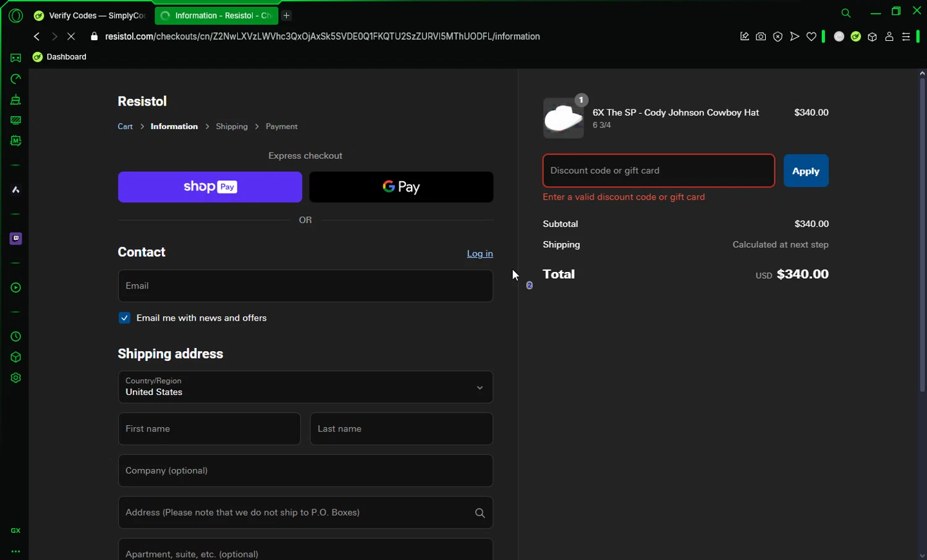Open GX Cleaner broom icon in sidebar
This screenshot has height=560, width=927.
pyautogui.click(x=16, y=100)
